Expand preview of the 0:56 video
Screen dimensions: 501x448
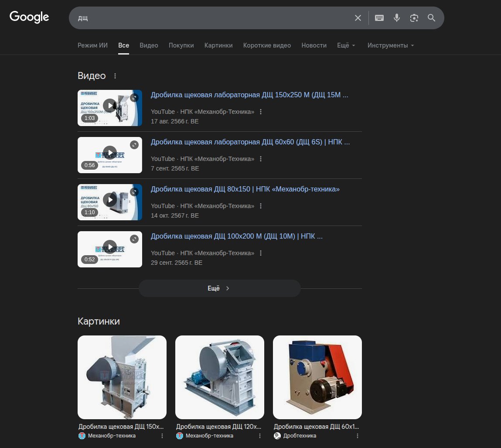(134, 145)
